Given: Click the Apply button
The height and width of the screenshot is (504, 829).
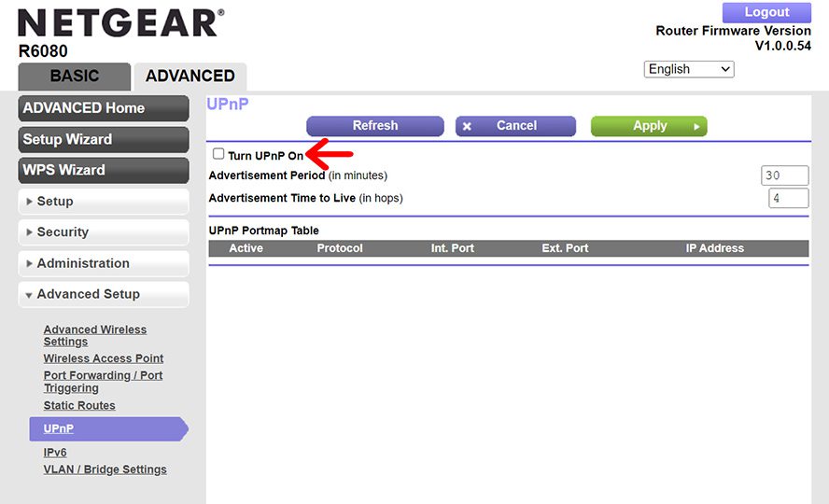Looking at the screenshot, I should click(649, 126).
